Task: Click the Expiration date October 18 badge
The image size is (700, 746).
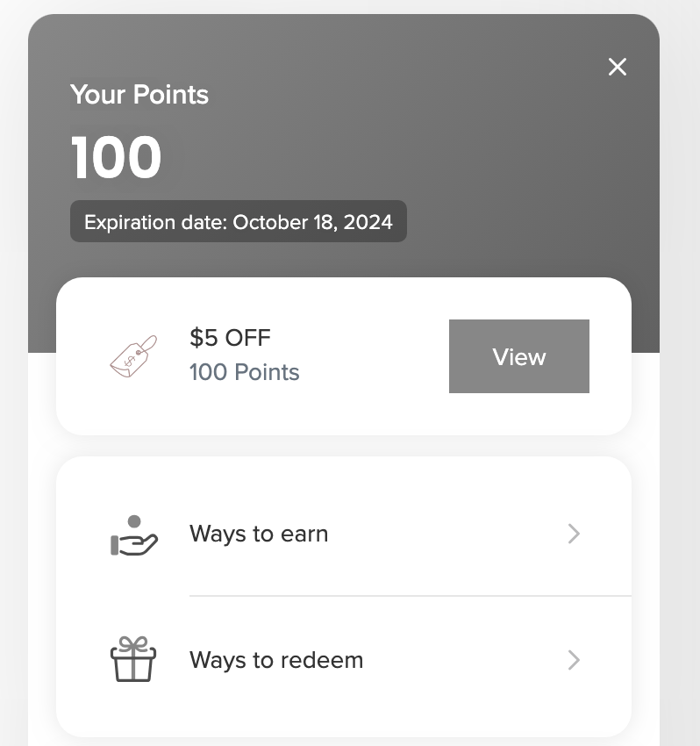Action: (239, 221)
